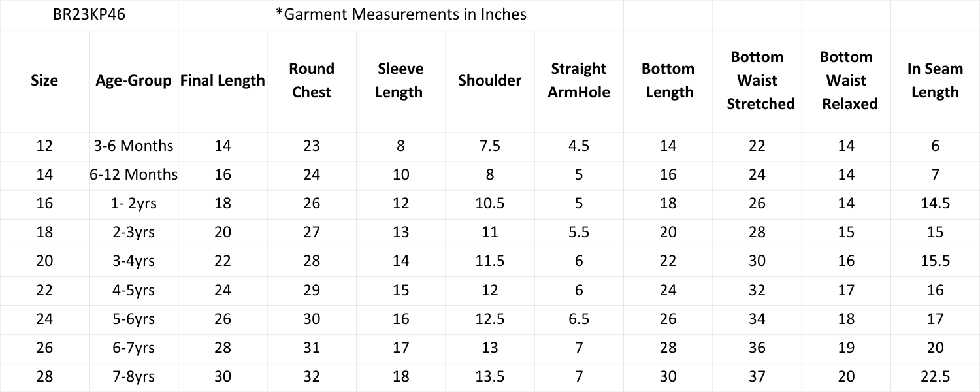This screenshot has width=980, height=392.
Task: Click the Bottom Waist Stretched header
Action: [x=757, y=81]
